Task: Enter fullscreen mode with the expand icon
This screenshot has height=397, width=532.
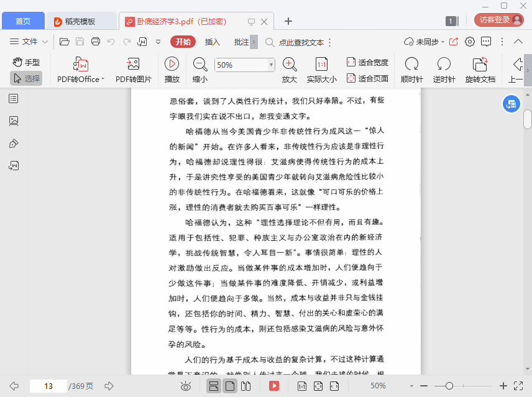Action: [x=518, y=386]
